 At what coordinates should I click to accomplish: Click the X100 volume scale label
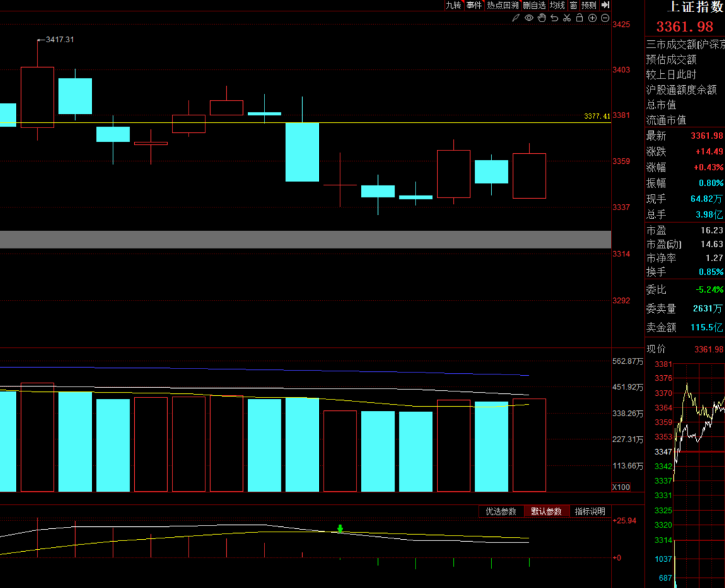pos(621,487)
